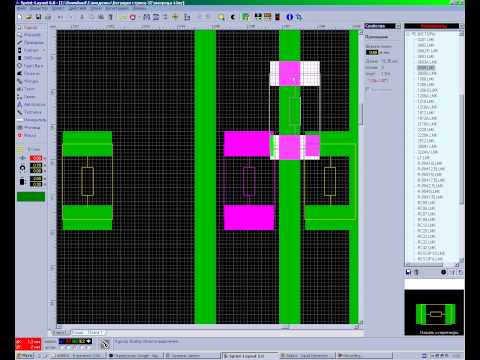The image size is (480, 360).
Task: Select the Автотрасса autoroute tool
Action: pyautogui.click(x=31, y=104)
